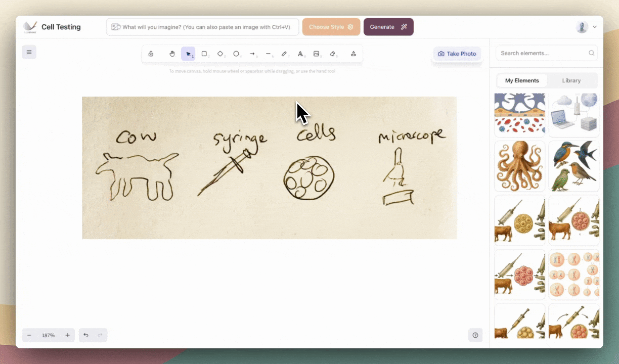This screenshot has height=364, width=619.
Task: Select the Hand pan tool
Action: (172, 54)
